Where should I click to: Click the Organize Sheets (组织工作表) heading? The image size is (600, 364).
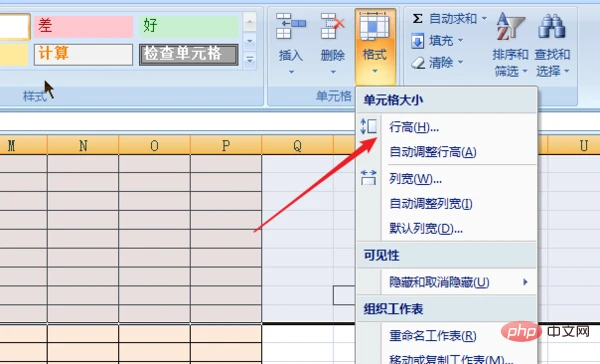click(x=393, y=309)
